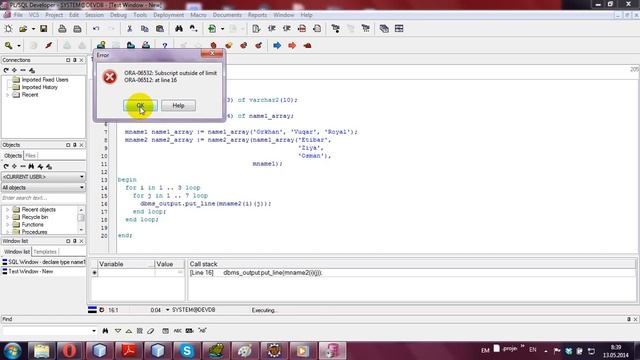The image size is (640, 360).
Task: Click the refresh icon in Connections panel
Action: point(6,70)
